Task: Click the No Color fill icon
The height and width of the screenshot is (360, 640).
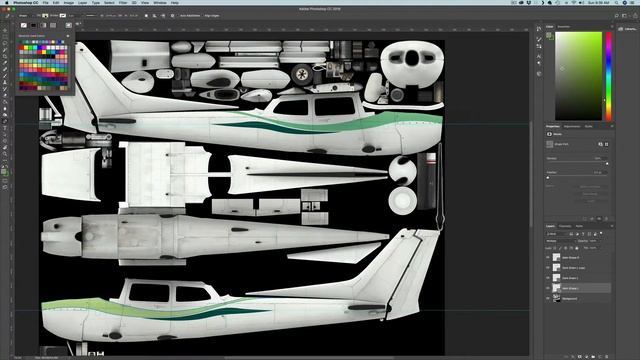Action: (24, 25)
